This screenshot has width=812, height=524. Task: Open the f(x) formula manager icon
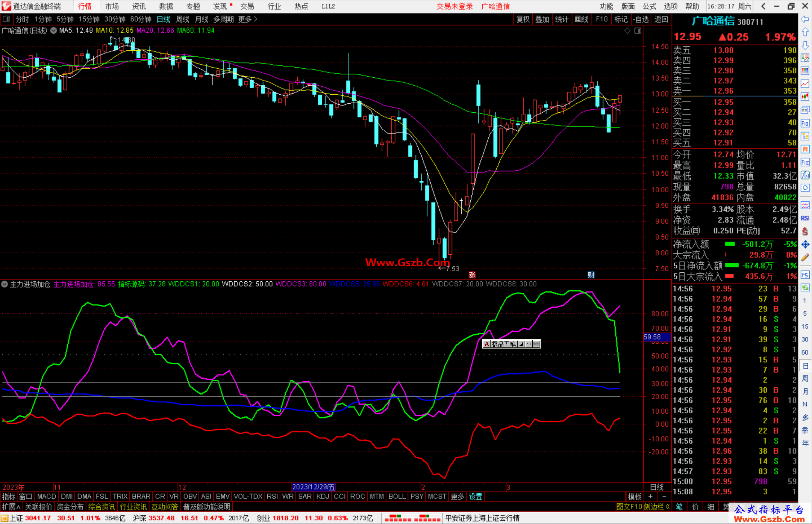point(805,175)
